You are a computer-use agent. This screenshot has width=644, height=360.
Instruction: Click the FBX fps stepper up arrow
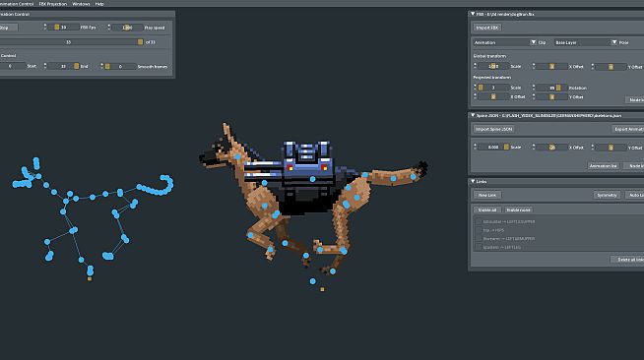coord(45,26)
